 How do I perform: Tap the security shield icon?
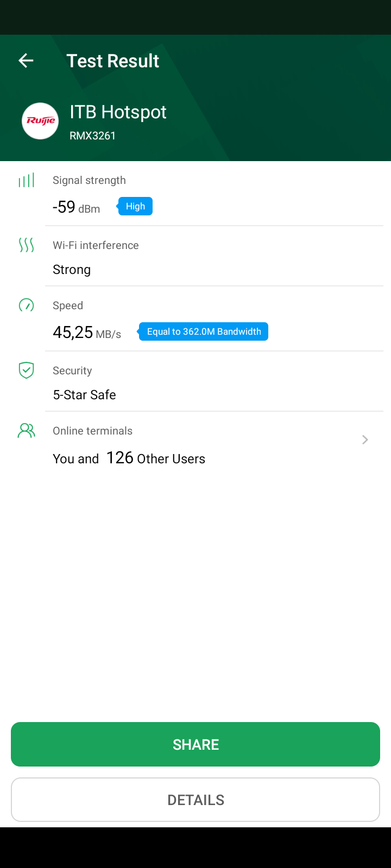click(26, 371)
